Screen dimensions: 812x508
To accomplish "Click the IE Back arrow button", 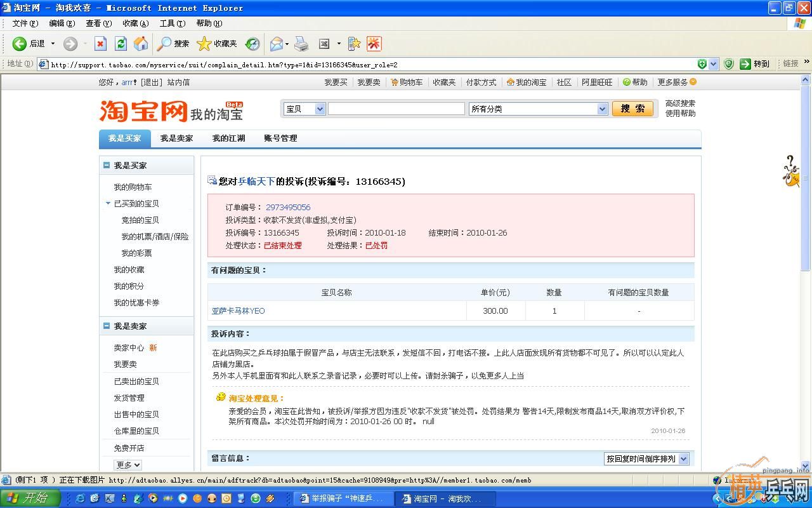I will (20, 44).
